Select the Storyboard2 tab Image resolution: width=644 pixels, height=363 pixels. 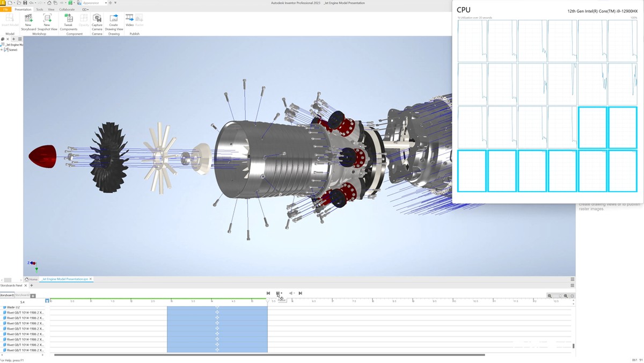[22, 295]
